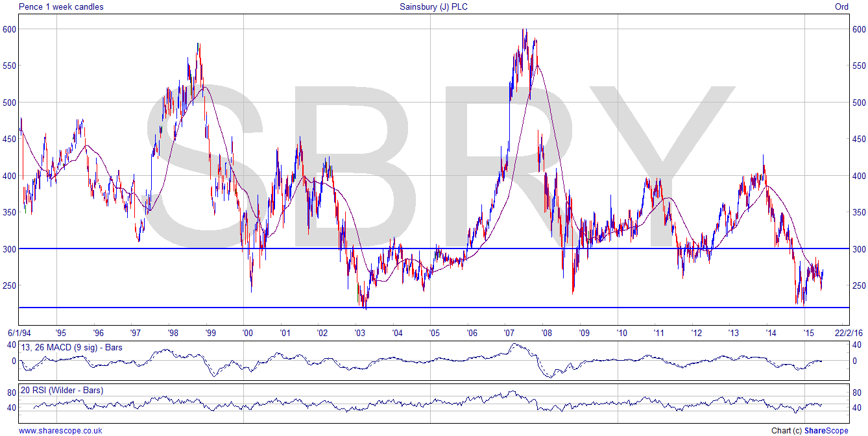Select the 13, 26 MACD indicator label

tap(72, 348)
